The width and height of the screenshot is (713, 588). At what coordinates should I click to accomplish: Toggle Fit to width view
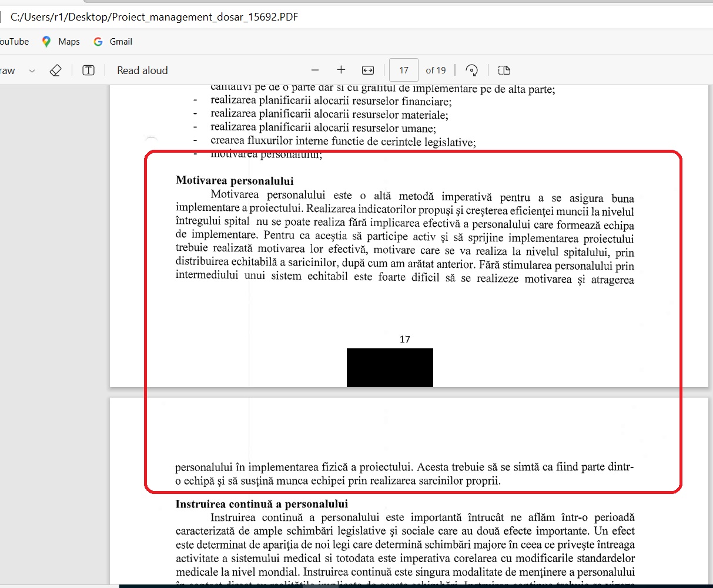point(368,70)
